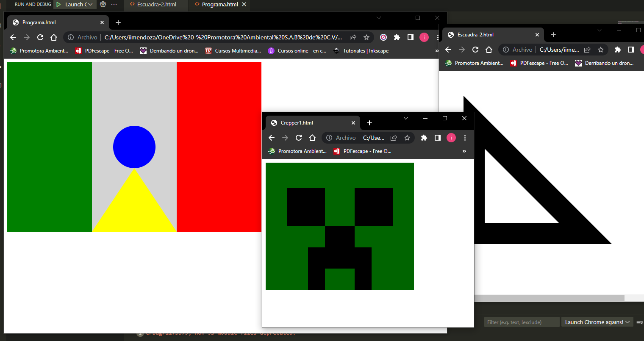Open launch.json settings gear in VS Code
The image size is (644, 341).
coord(103,4)
